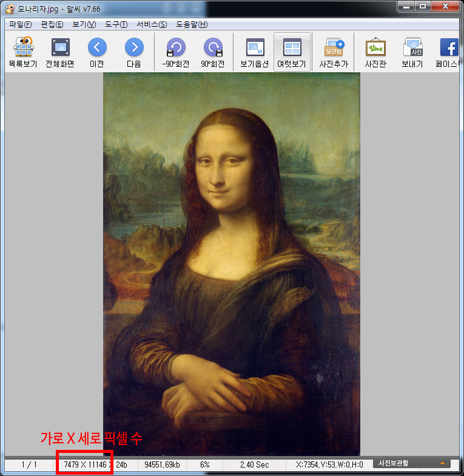This screenshot has height=476, width=464.
Task: Click the 알씨 app icon in title bar
Action: (10, 8)
